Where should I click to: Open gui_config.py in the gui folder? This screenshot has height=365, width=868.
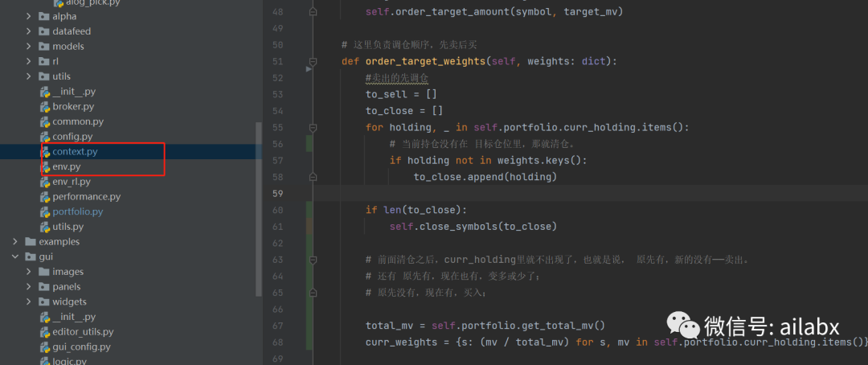coord(81,347)
